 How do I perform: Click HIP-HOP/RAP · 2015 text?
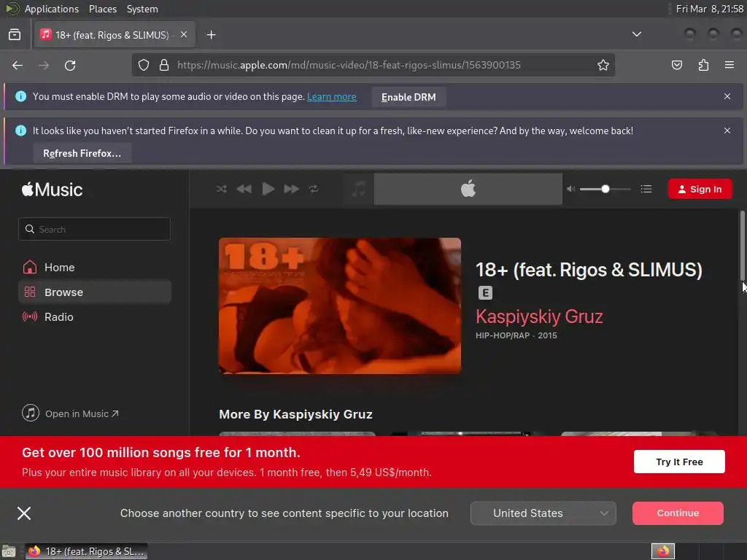point(516,335)
